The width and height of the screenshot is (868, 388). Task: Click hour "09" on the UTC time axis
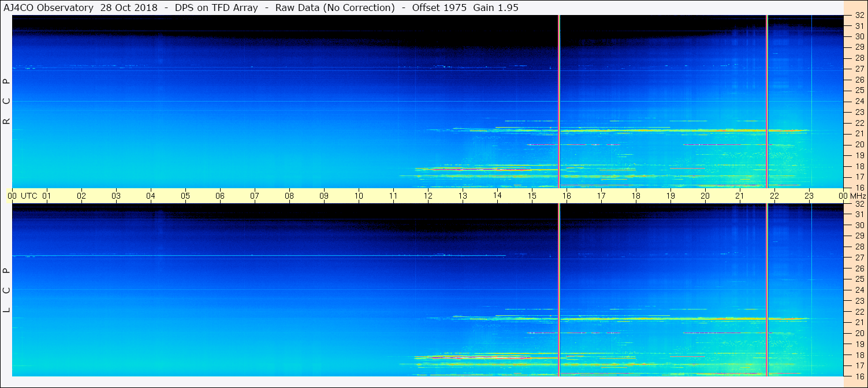pyautogui.click(x=324, y=196)
